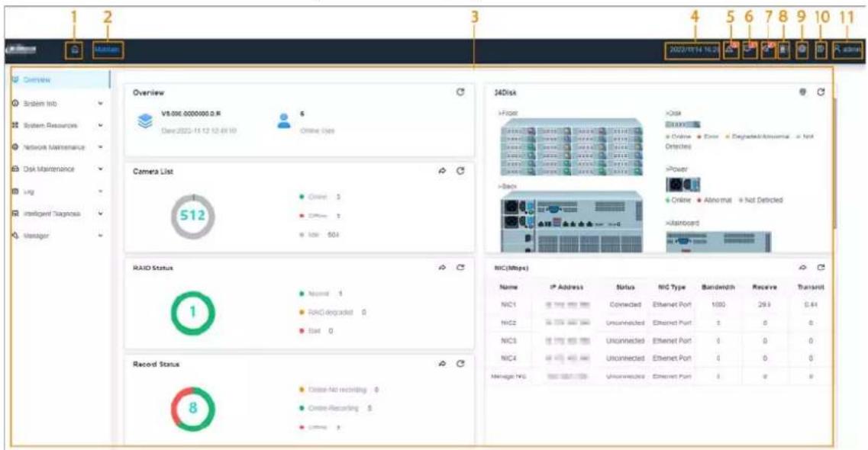This screenshot has height=450, width=868.
Task: Click the online users person icon
Action: coord(284,121)
